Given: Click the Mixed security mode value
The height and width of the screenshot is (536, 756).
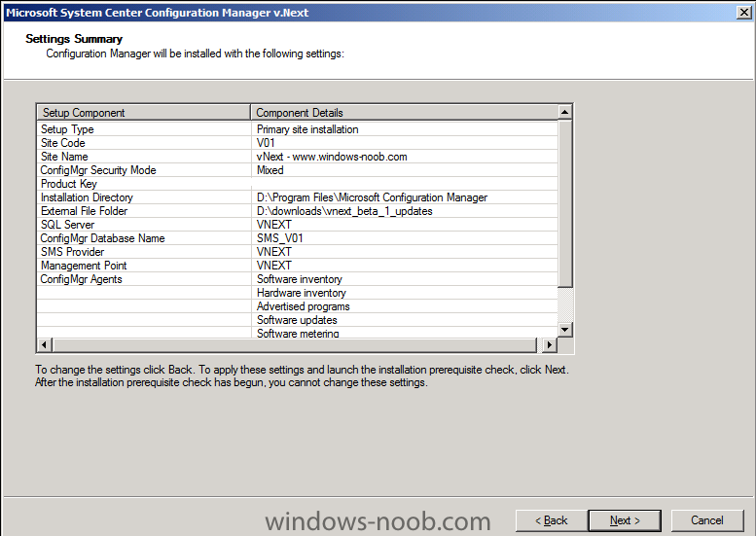Looking at the screenshot, I should point(270,170).
